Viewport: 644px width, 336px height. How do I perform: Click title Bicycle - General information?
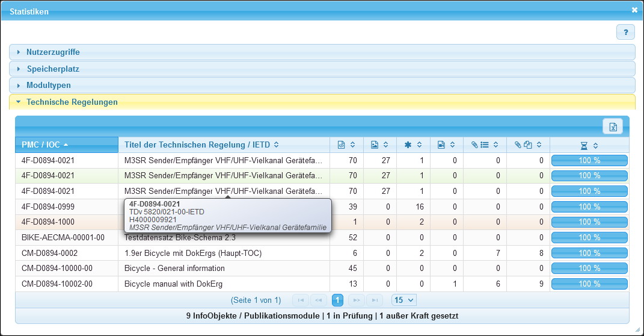(x=174, y=268)
